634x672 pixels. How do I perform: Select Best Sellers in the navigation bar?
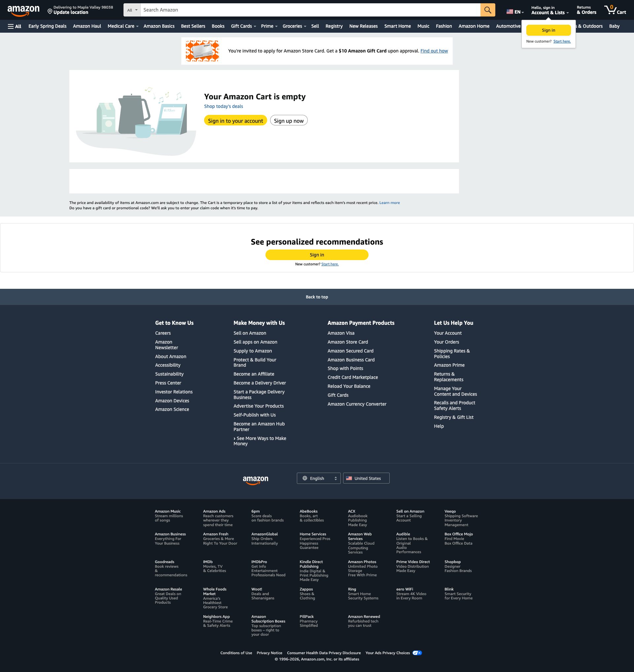(193, 26)
